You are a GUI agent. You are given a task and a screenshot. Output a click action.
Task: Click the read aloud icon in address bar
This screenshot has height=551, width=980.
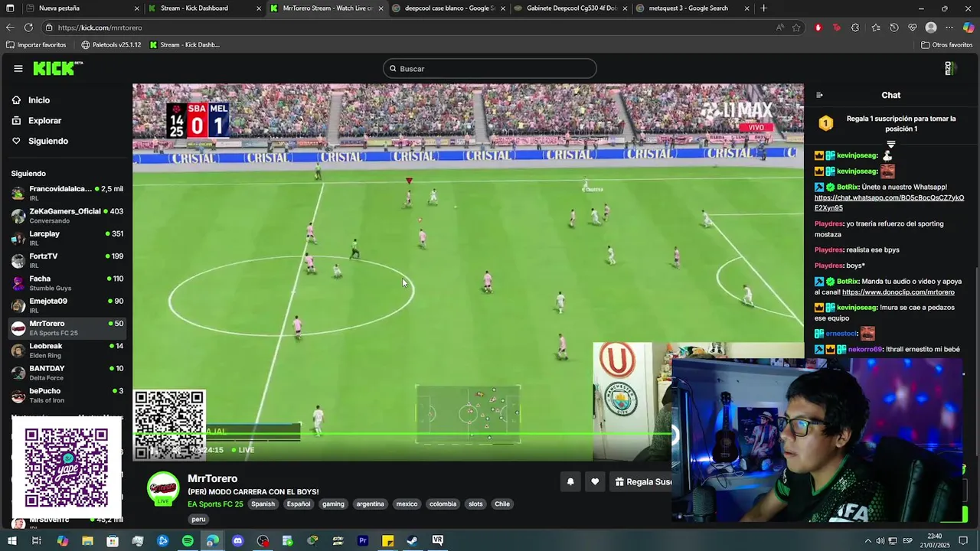779,28
